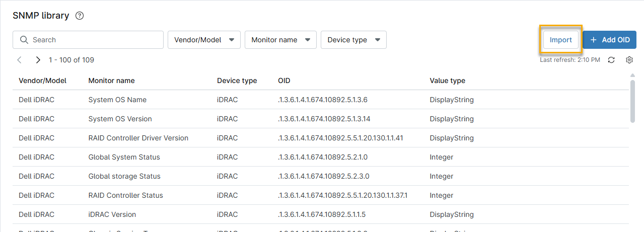Click the table vertical scrollbar thumb
The width and height of the screenshot is (644, 232).
[633, 101]
